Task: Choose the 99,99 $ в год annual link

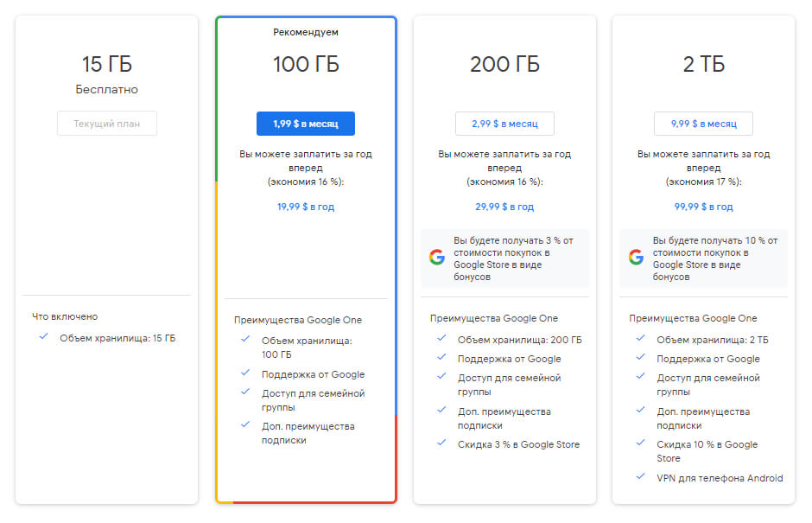Action: (x=703, y=207)
